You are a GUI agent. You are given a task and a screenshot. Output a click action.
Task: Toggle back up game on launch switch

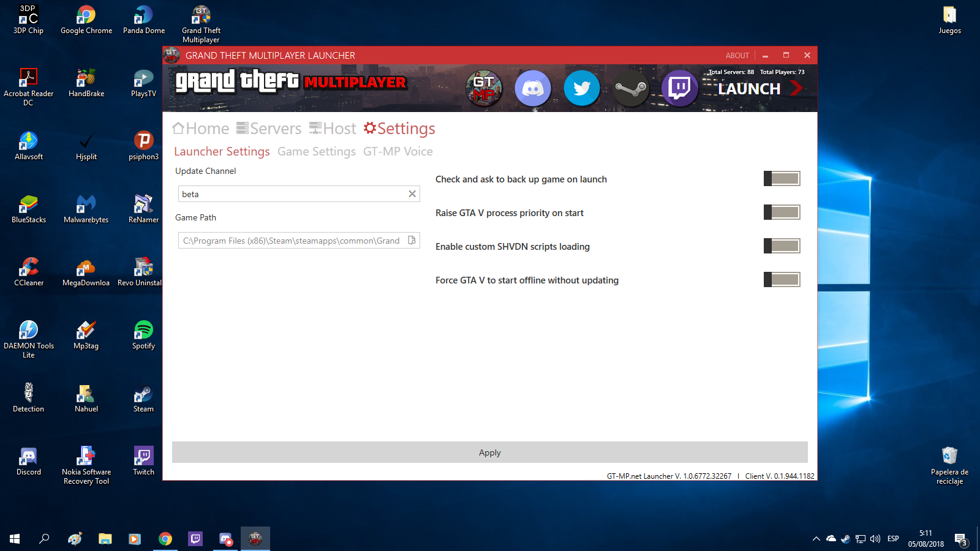pos(782,179)
